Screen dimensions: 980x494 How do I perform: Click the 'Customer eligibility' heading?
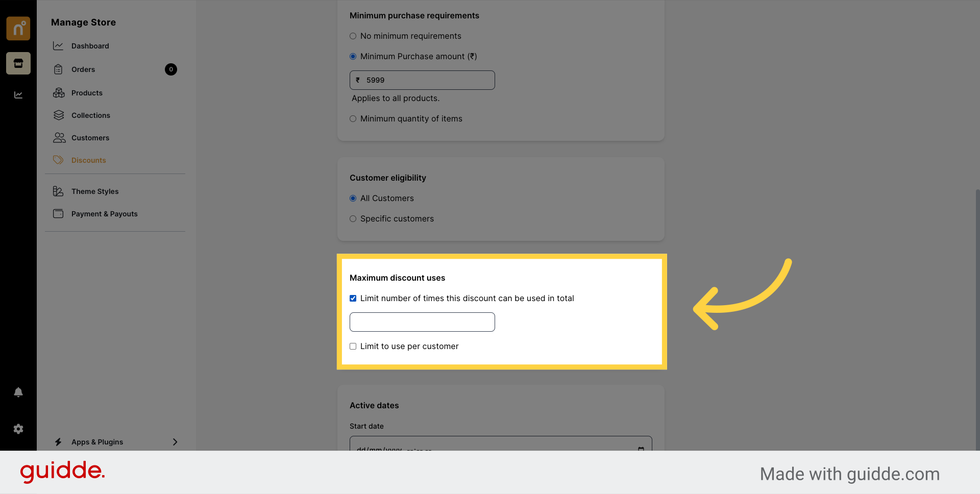(388, 178)
